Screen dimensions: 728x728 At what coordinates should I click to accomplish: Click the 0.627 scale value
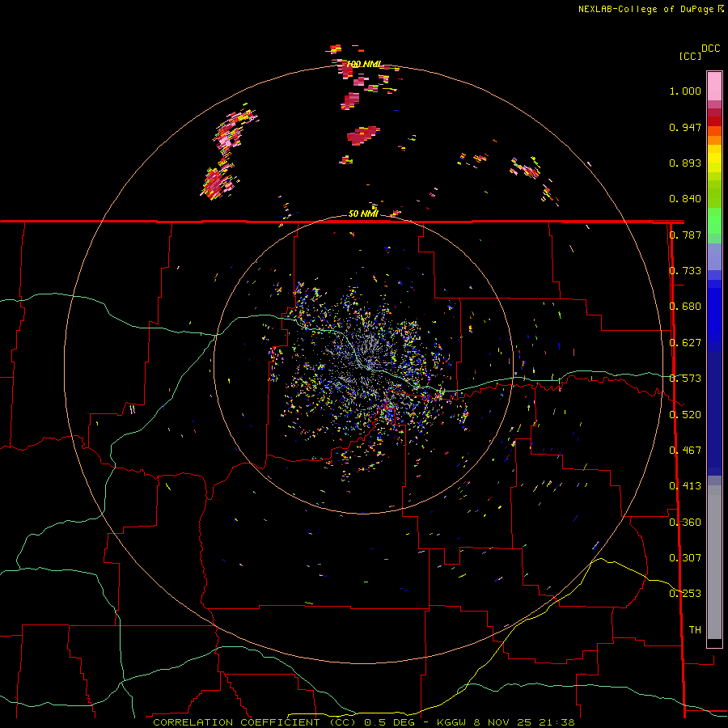(x=685, y=343)
